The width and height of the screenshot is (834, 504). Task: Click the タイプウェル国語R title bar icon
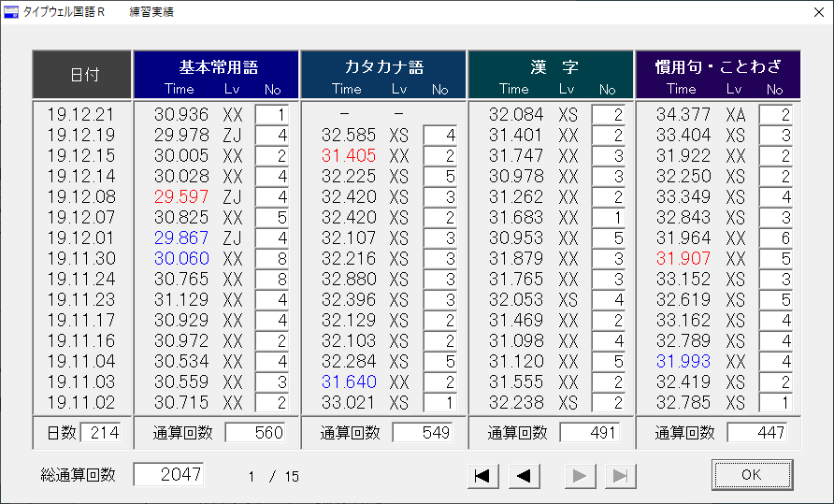point(10,12)
